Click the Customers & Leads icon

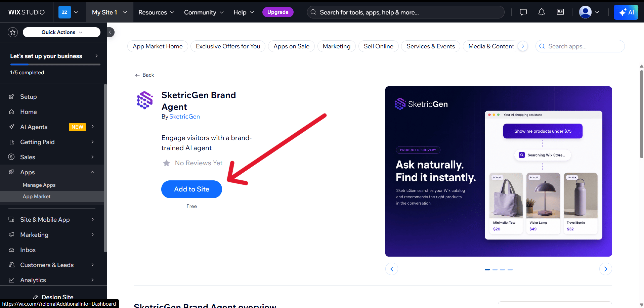[11, 265]
